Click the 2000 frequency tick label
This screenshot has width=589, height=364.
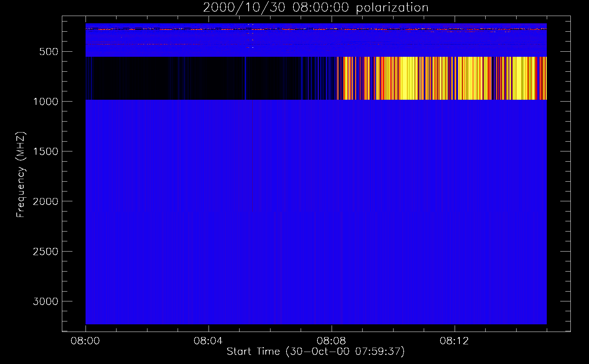tap(46, 201)
